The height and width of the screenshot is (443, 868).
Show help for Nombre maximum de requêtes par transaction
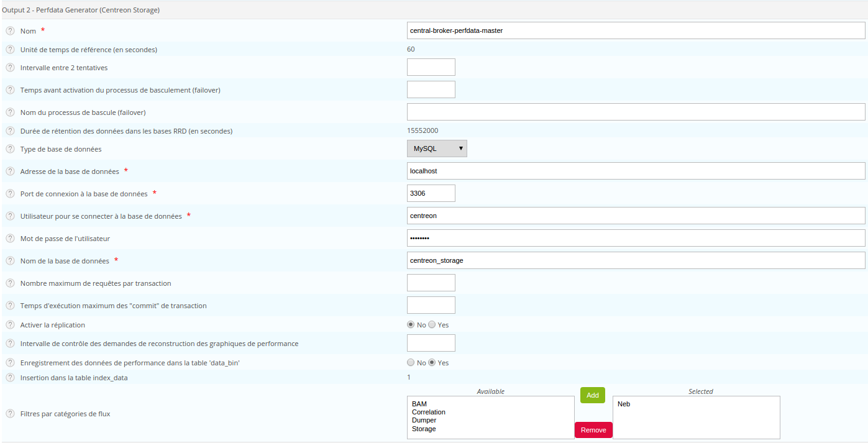[10, 283]
